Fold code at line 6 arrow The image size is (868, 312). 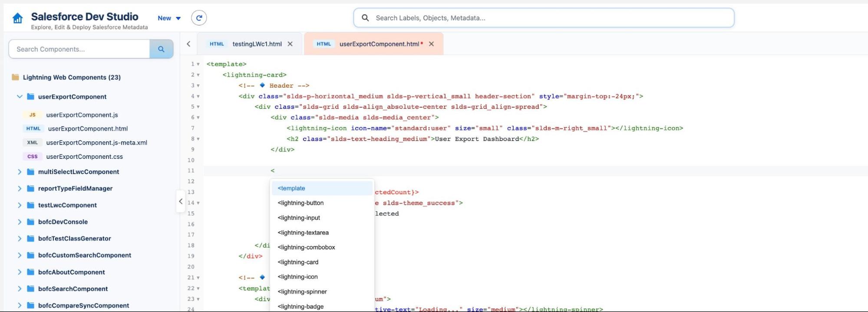(198, 118)
